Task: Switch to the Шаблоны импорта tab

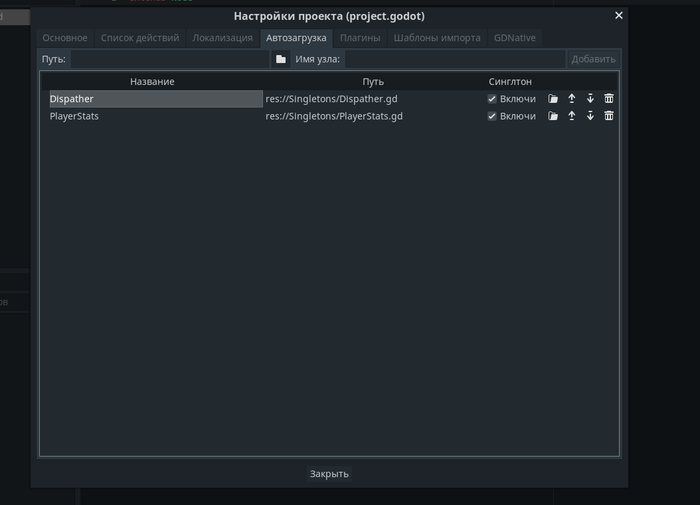Action: [x=437, y=38]
